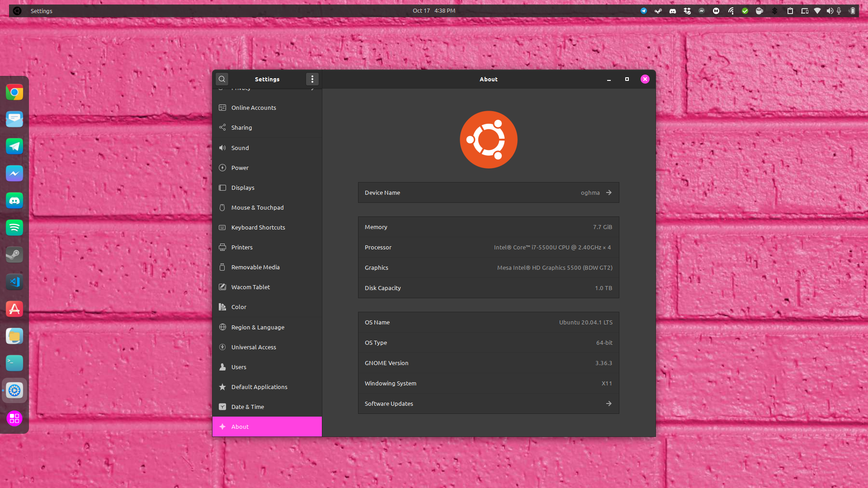Click the OS Type 64-bit value
Screen dimensions: 868x488
(x=604, y=343)
